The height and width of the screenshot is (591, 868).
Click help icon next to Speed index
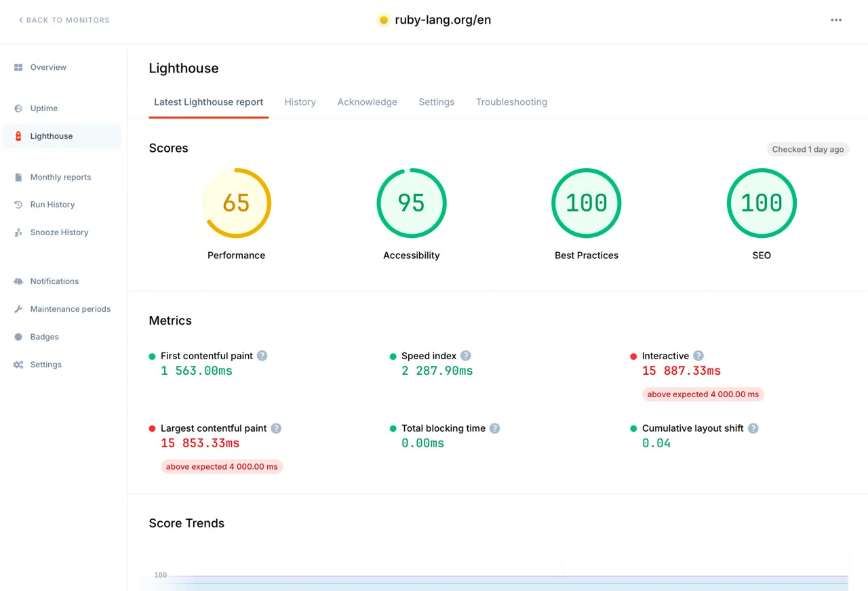465,356
